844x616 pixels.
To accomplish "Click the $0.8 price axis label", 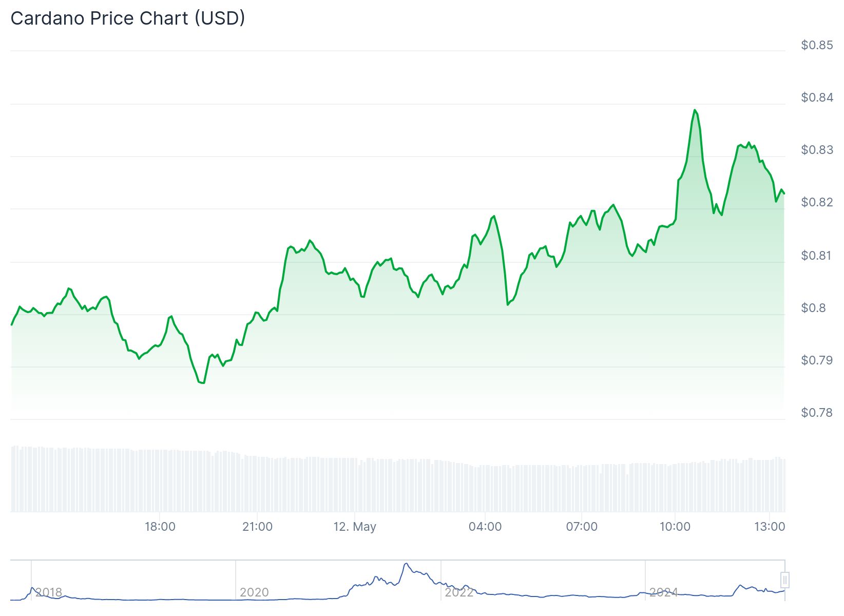I will pyautogui.click(x=813, y=308).
